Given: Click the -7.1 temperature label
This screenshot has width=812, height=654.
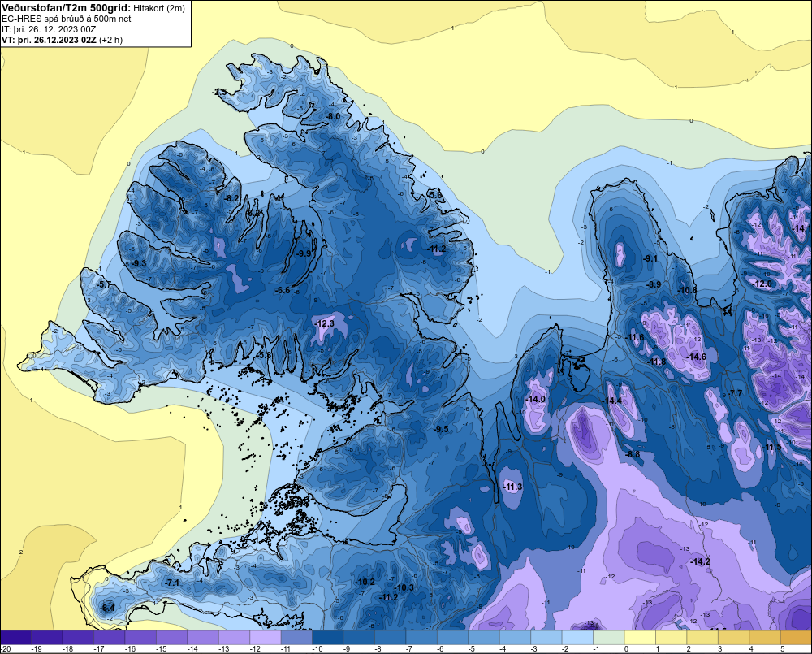Looking at the screenshot, I should pyautogui.click(x=172, y=583).
